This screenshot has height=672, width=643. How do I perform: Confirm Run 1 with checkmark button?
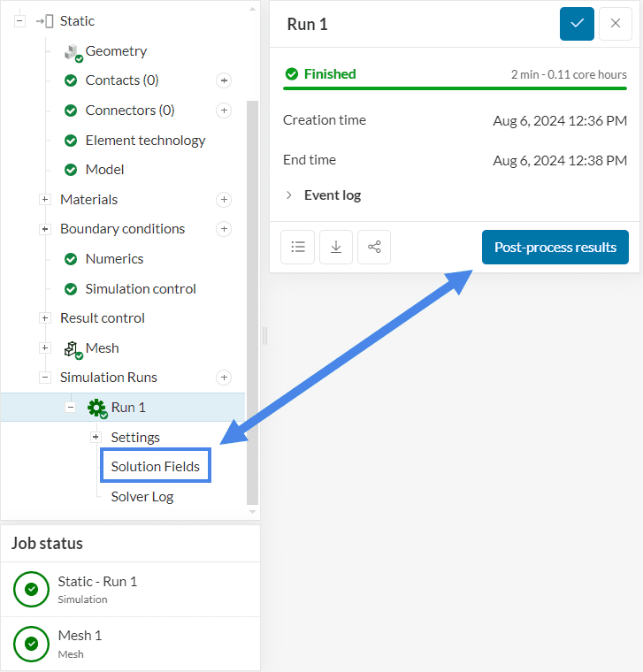pyautogui.click(x=577, y=24)
